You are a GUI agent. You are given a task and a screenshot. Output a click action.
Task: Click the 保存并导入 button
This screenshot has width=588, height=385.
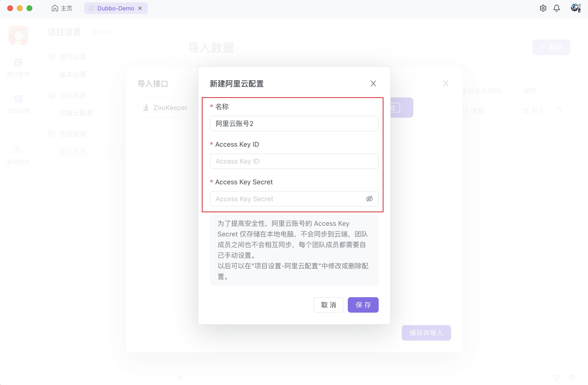click(426, 333)
